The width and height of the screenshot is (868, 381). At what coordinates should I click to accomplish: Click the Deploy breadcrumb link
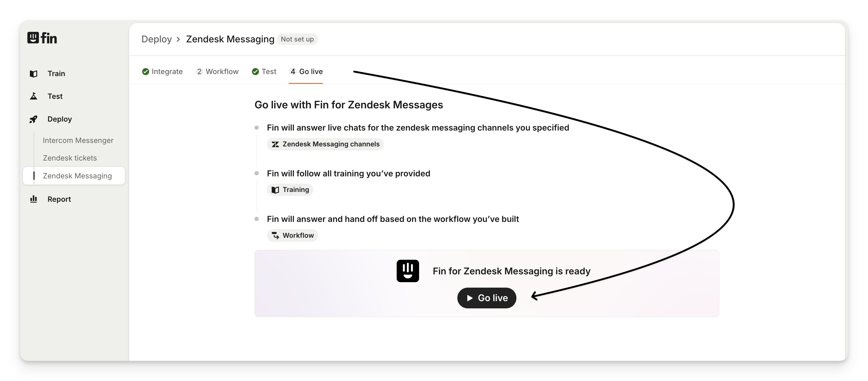tap(157, 39)
